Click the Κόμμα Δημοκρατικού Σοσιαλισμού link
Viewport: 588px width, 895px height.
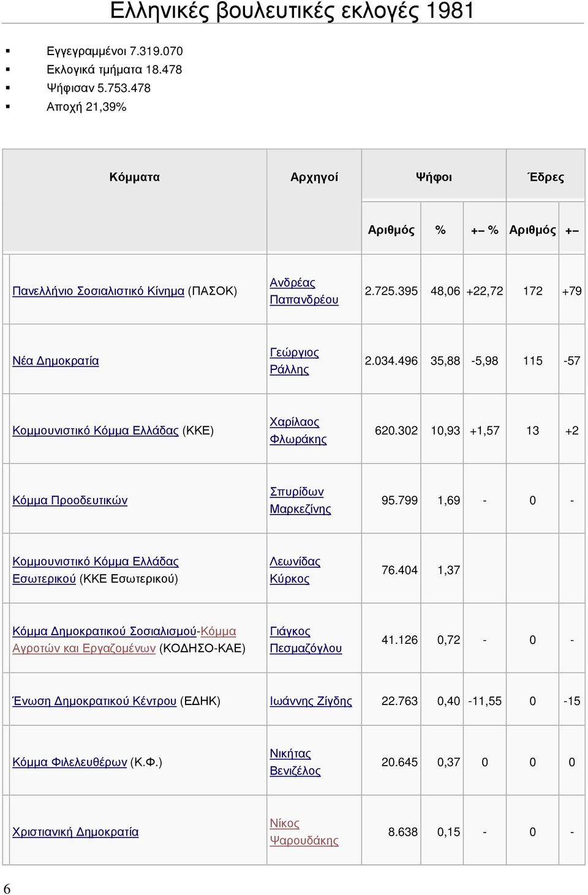tap(105, 632)
